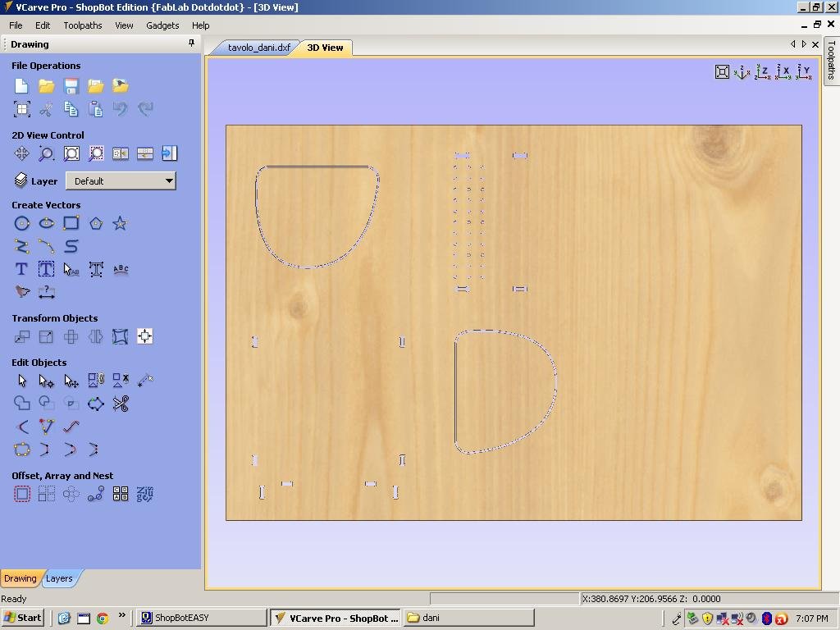This screenshot has height=630, width=840.
Task: Close the current view tab
Action: [815, 44]
